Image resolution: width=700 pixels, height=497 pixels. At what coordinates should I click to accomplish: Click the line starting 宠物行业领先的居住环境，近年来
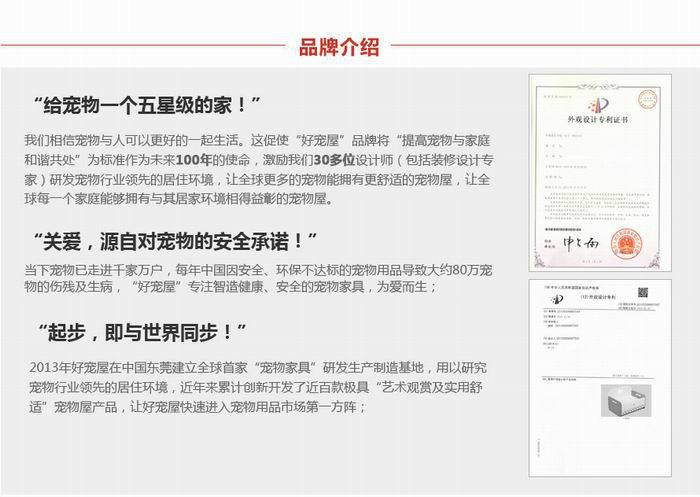[x=256, y=387]
